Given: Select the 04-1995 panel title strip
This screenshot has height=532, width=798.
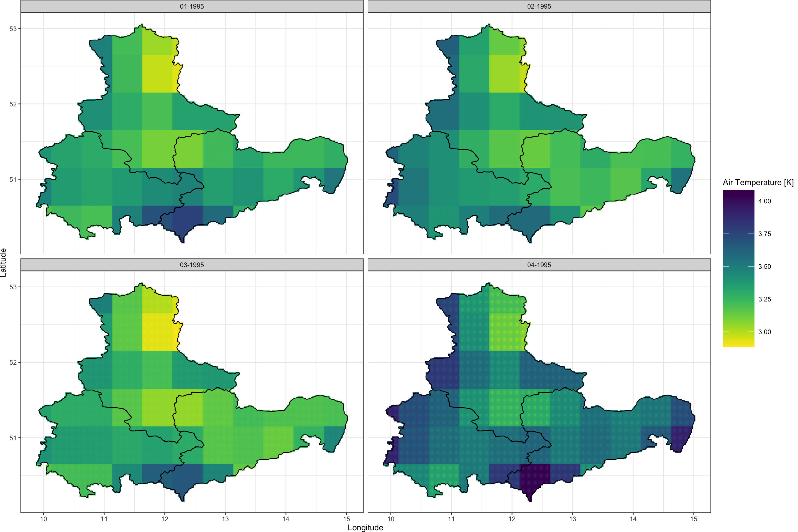Looking at the screenshot, I should [x=539, y=265].
